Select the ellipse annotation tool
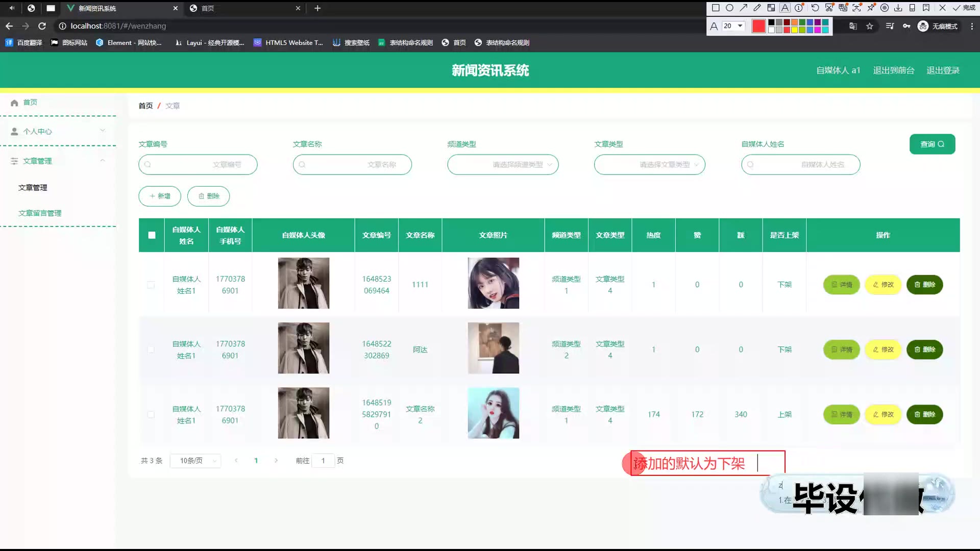980x551 pixels. coord(729,8)
